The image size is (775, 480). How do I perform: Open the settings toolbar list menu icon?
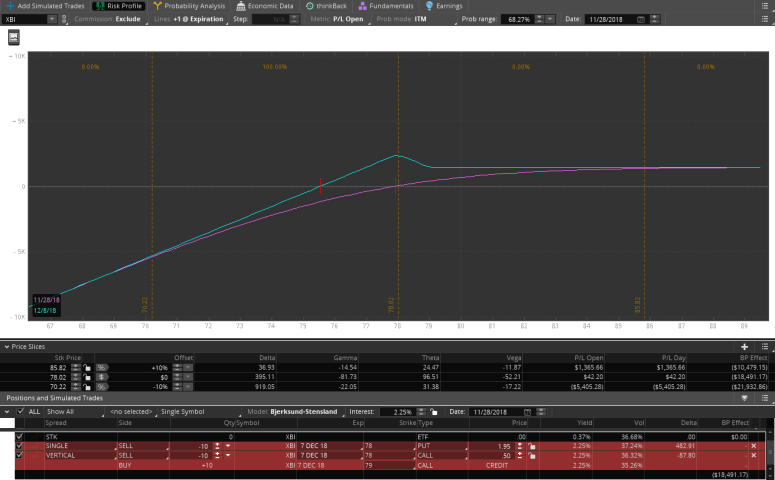pos(765,19)
